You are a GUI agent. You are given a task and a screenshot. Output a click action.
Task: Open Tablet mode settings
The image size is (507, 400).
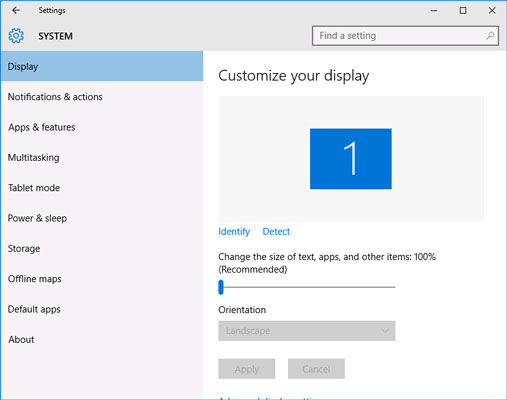pyautogui.click(x=102, y=188)
